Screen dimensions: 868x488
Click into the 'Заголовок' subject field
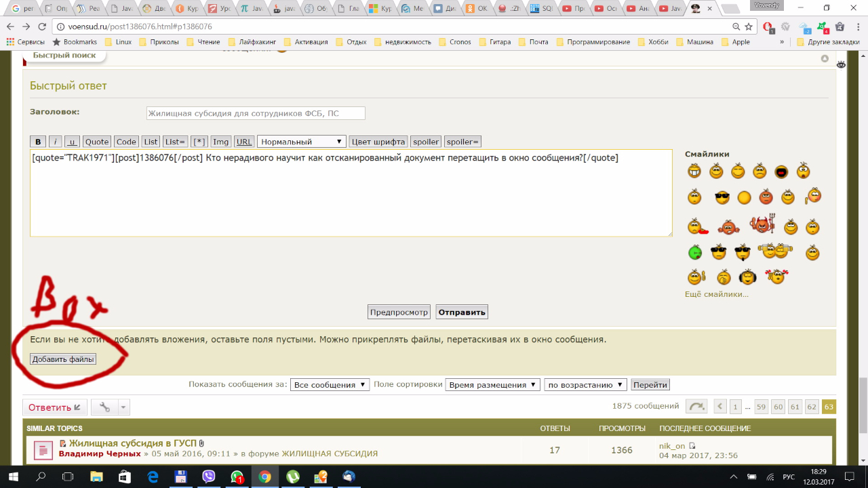click(x=256, y=113)
